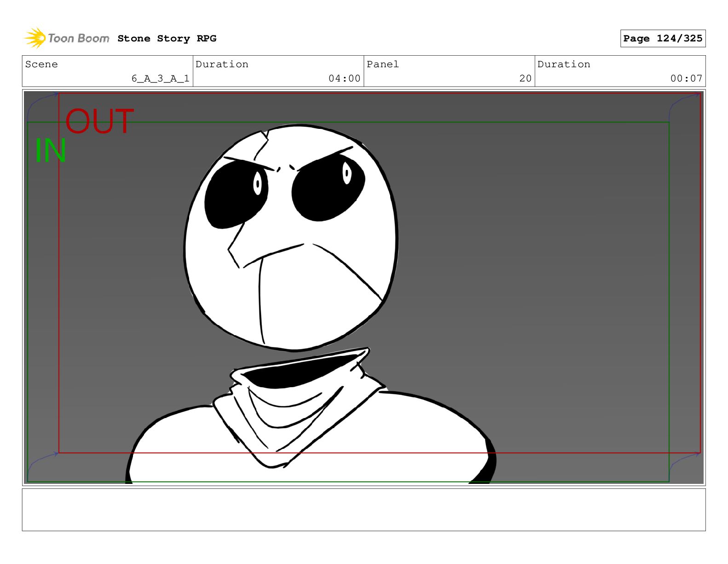Select the scene duration value '04:00'
Screen dimensions: 728x564
pos(344,79)
